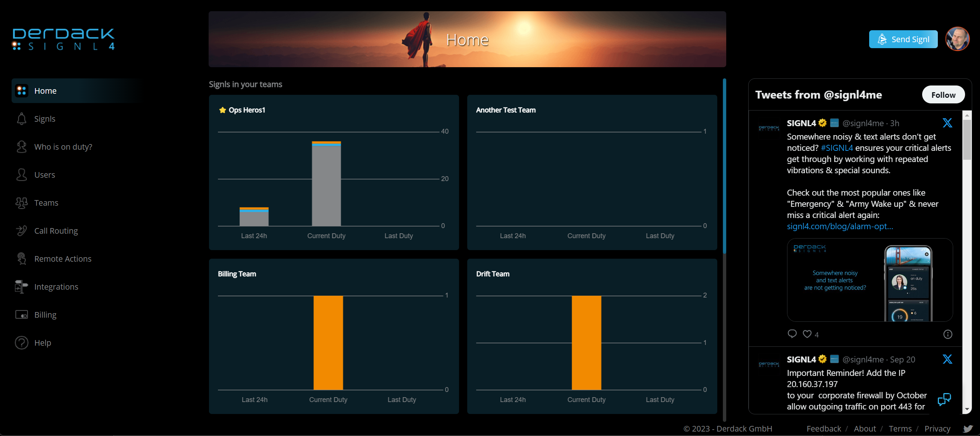Open Help question mark icon
This screenshot has width=980, height=436.
[22, 343]
